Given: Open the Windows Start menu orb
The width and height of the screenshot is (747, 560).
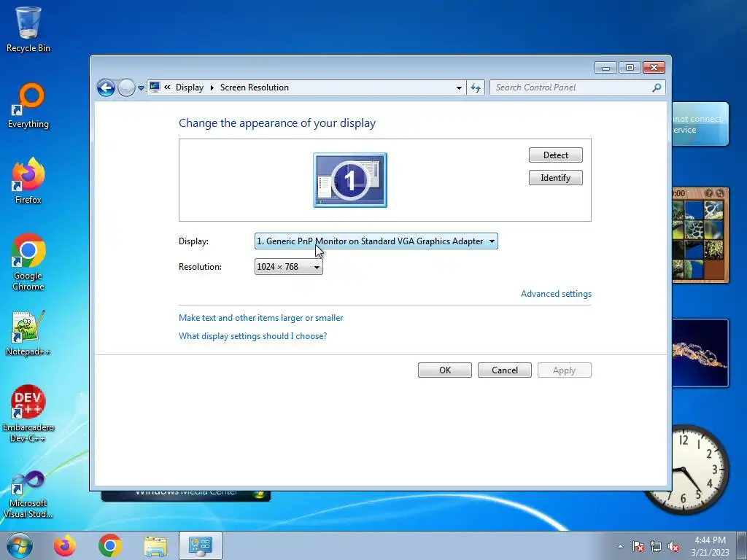Looking at the screenshot, I should pos(20,545).
